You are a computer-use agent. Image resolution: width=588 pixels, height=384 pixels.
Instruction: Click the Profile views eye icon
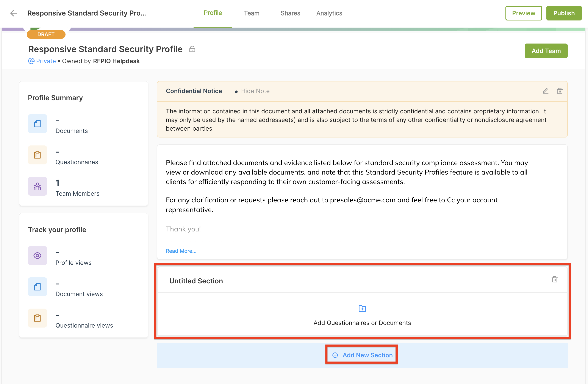(37, 256)
